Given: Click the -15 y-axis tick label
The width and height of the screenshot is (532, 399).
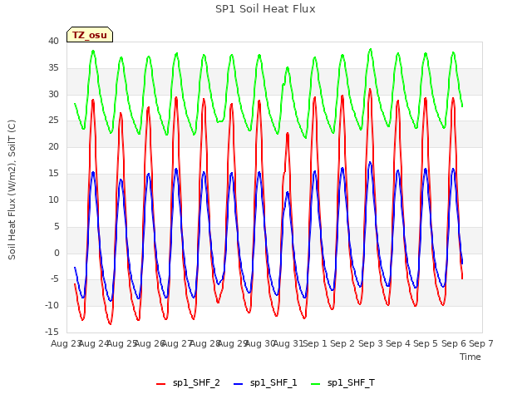Looking at the screenshot, I should pos(52,332).
